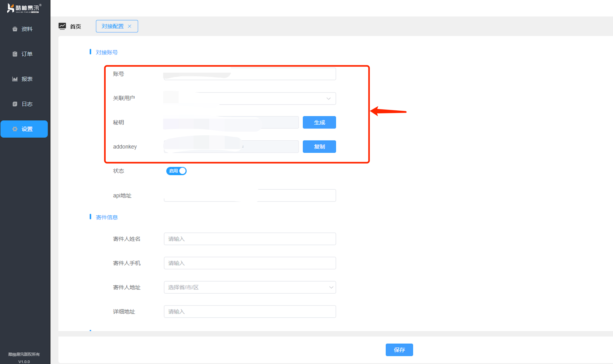The image size is (613, 364).
Task: Click the 资料 box icon in sidebar
Action: point(15,29)
